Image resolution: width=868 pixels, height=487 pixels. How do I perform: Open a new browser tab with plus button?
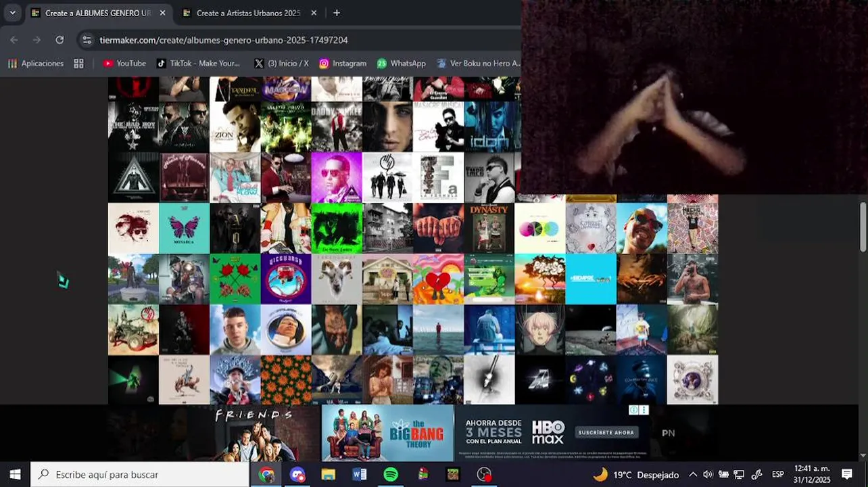point(337,13)
